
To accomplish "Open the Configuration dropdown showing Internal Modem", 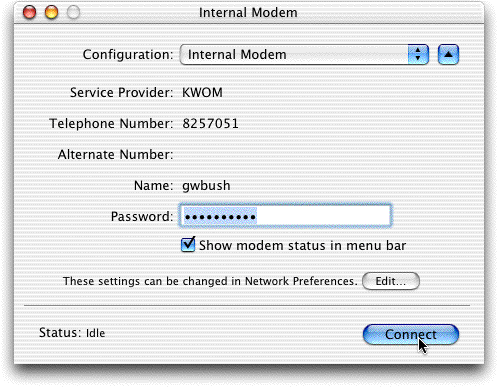I will pyautogui.click(x=304, y=55).
